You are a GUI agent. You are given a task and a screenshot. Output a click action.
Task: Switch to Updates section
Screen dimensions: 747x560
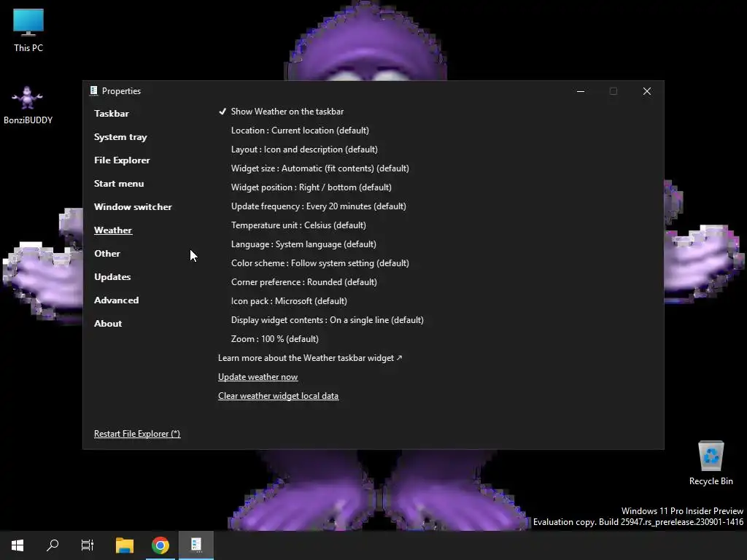pos(112,276)
